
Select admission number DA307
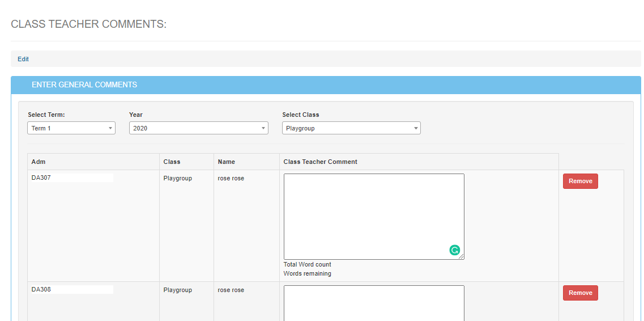click(x=41, y=178)
